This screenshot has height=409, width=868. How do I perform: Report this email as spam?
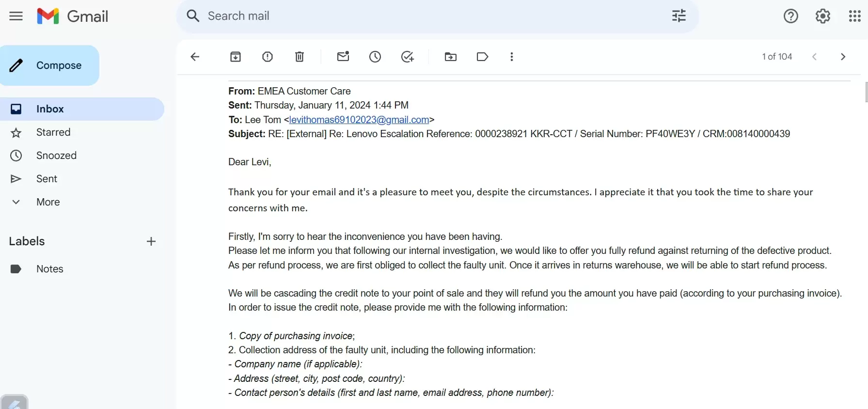(268, 57)
